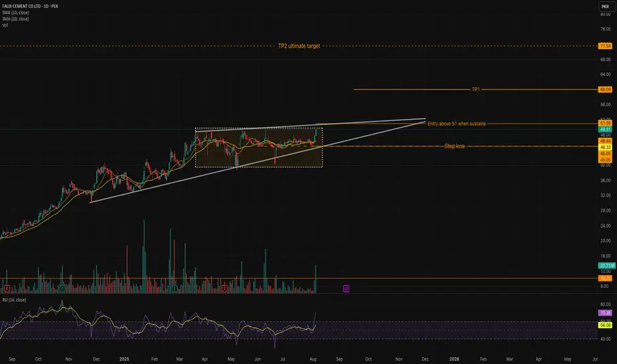The height and width of the screenshot is (364, 617).
Task: Click the 46.44 orange price tag
Action: 605,141
